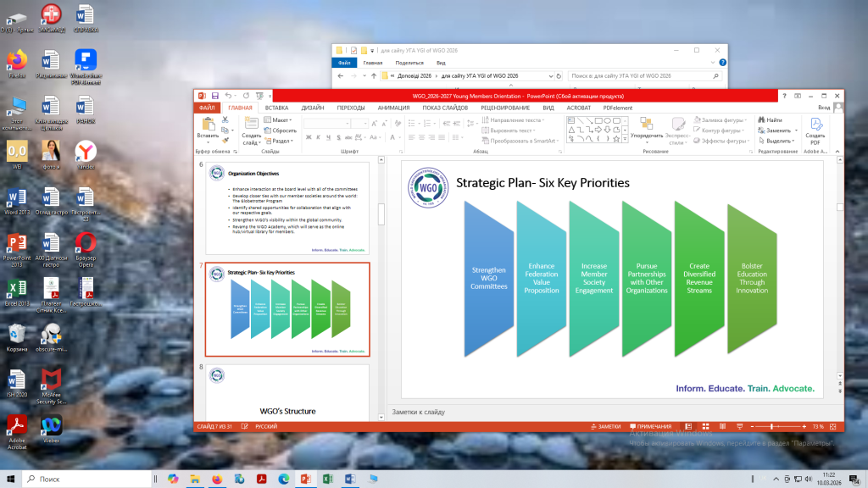Expand the Replace (Заменить) dropdown

(777, 130)
